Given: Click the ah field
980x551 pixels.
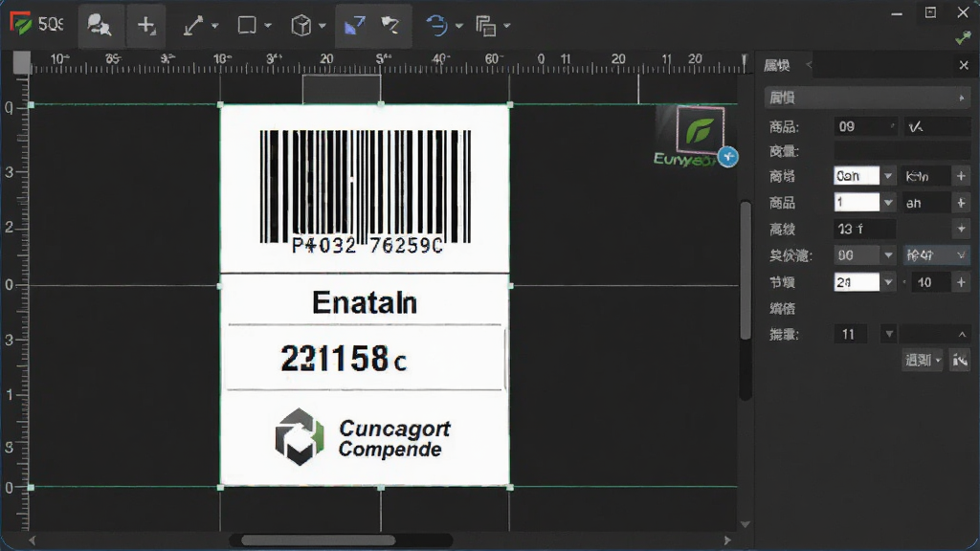Looking at the screenshot, I should pos(926,203).
